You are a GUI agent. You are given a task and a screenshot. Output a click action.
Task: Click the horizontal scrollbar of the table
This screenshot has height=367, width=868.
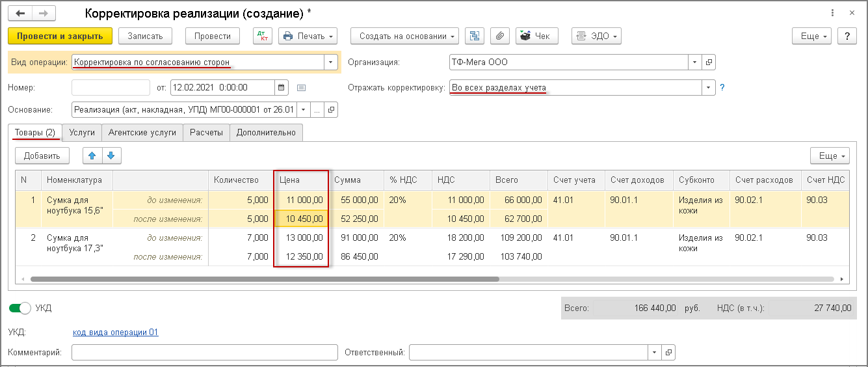click(x=264, y=279)
